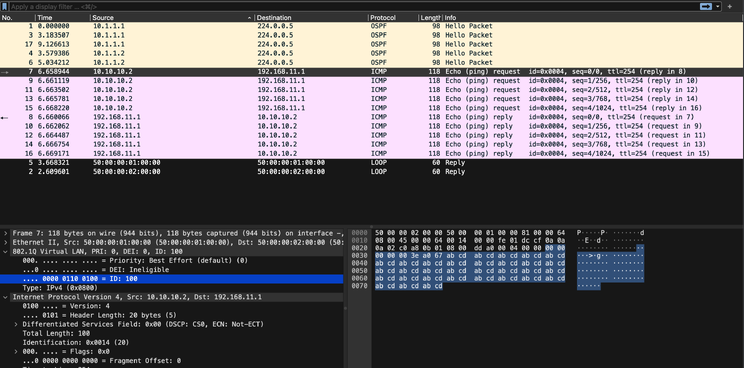Sort by the Length column header
Image resolution: width=744 pixels, height=368 pixels.
[430, 18]
